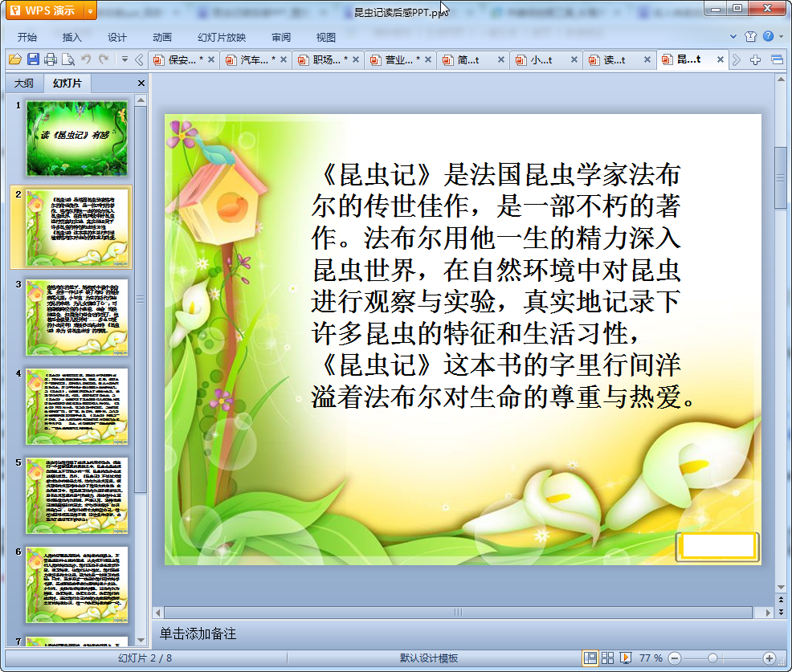Viewport: 792px width, 672px height.
Task: Undo the last action
Action: click(86, 59)
